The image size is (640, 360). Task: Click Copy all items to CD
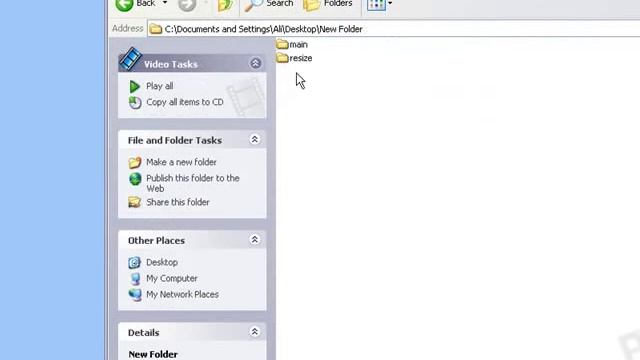185,102
